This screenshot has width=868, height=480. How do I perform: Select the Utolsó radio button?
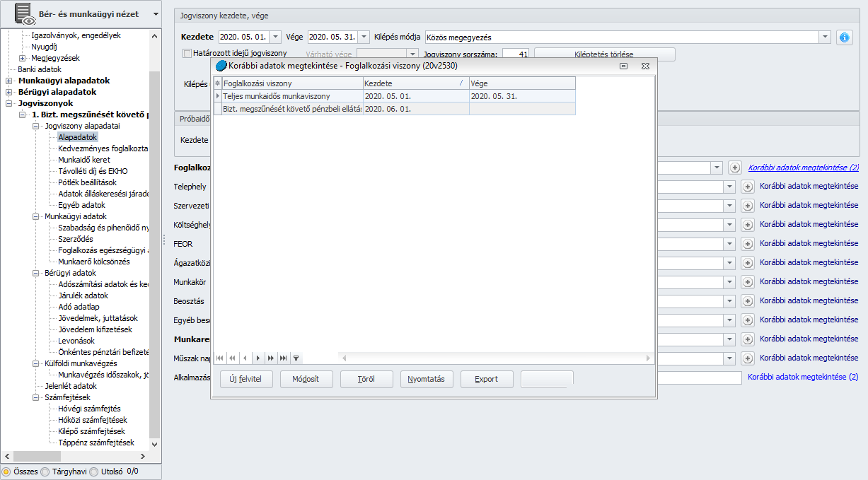point(93,472)
